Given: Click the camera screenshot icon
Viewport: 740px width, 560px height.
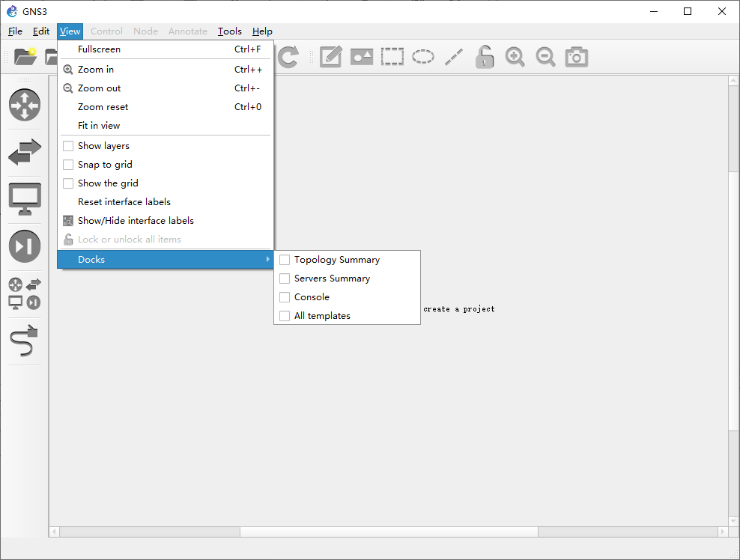Looking at the screenshot, I should [x=576, y=57].
